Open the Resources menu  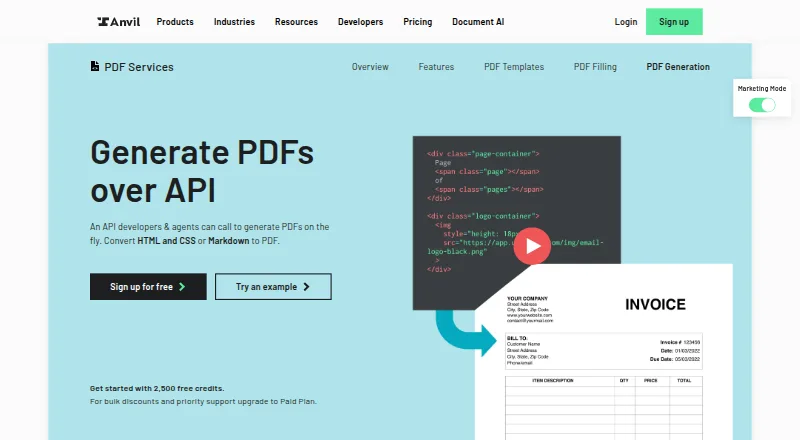pyautogui.click(x=296, y=21)
